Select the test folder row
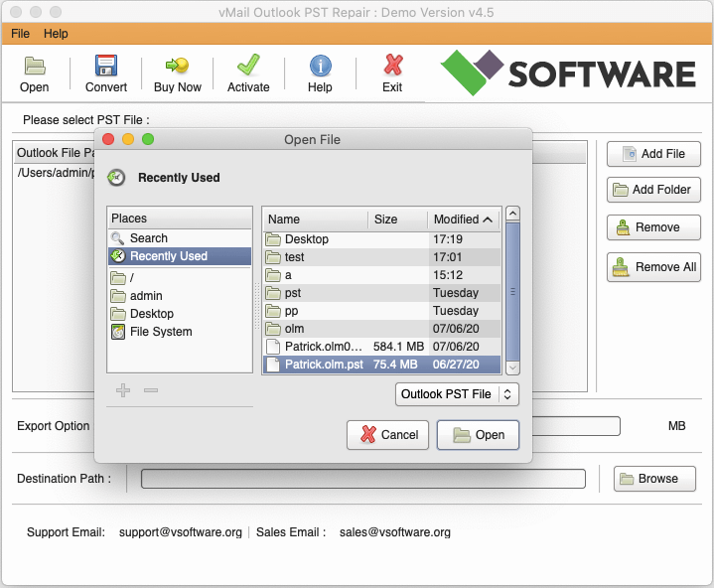This screenshot has height=588, width=714. pos(382,257)
